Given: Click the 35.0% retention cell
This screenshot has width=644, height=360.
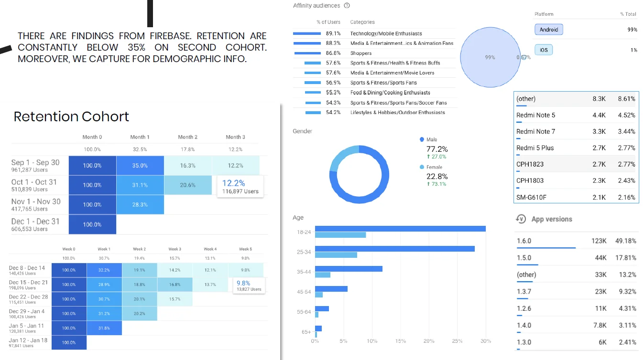Looking at the screenshot, I should tap(140, 166).
